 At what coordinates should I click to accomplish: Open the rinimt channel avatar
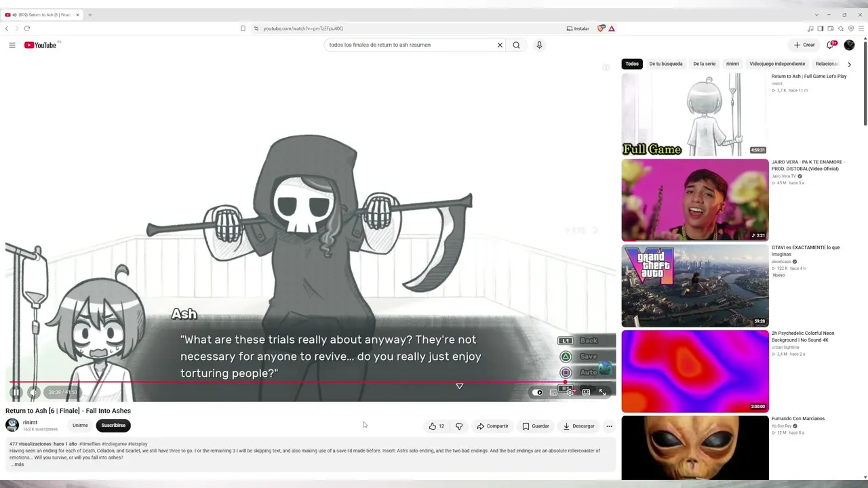pos(12,426)
